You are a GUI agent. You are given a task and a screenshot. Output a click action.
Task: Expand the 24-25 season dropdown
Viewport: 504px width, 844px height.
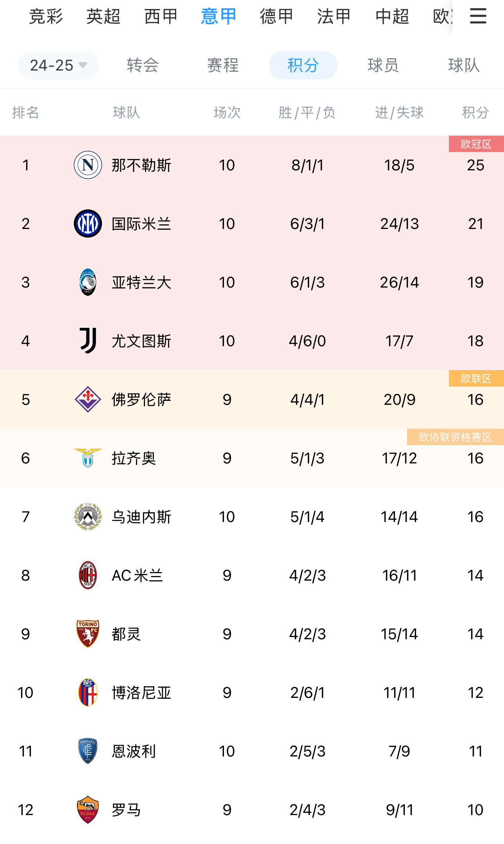point(58,65)
